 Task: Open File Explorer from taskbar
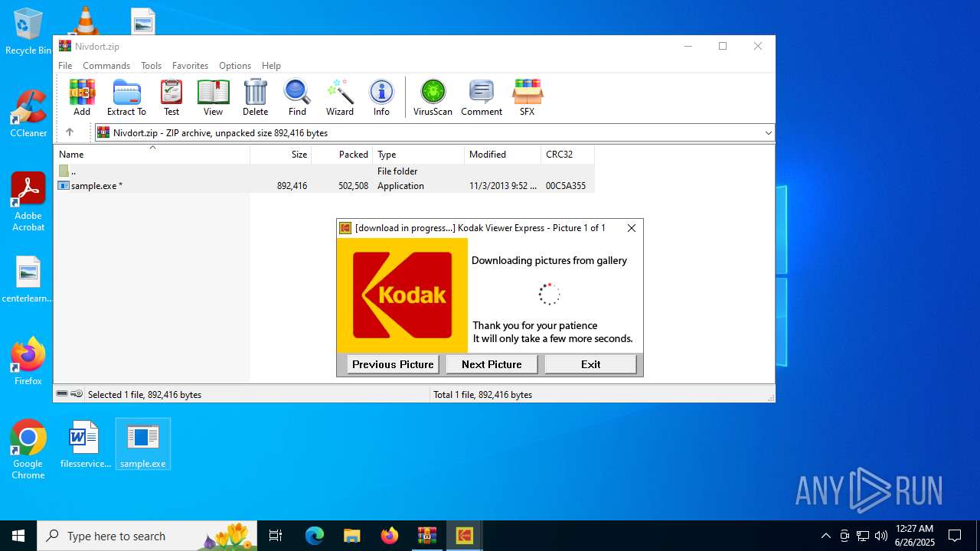(x=352, y=536)
